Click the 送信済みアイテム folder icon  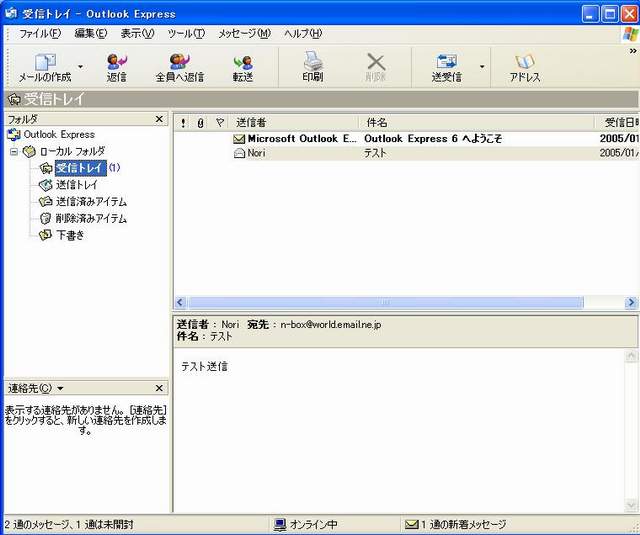pyautogui.click(x=46, y=202)
